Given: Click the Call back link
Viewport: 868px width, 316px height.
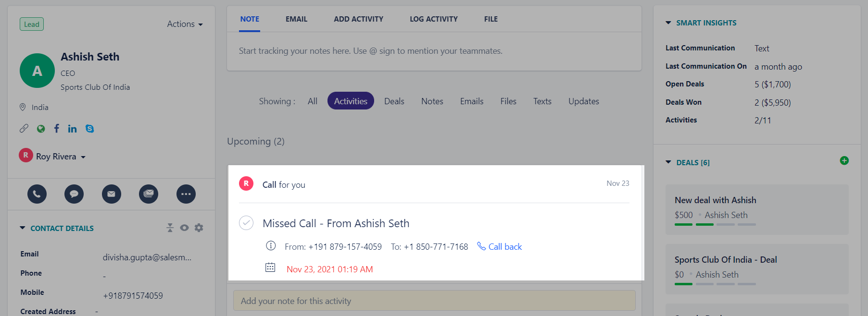Looking at the screenshot, I should pyautogui.click(x=499, y=246).
